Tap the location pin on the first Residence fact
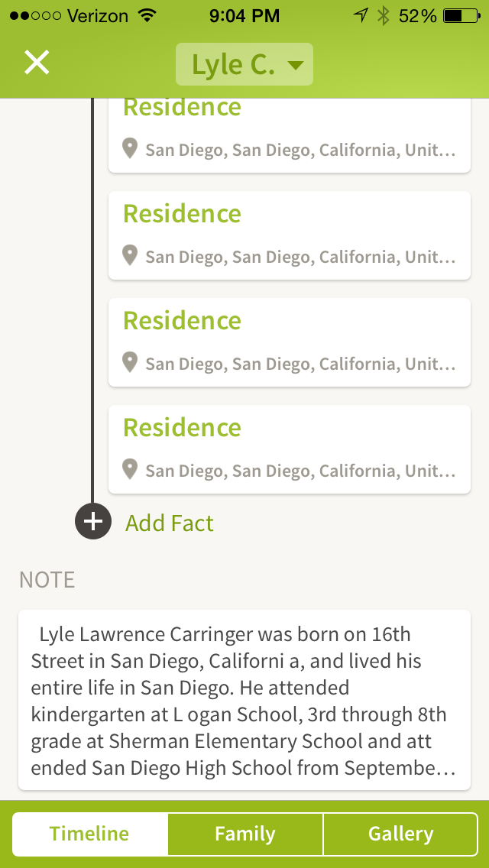489x868 pixels. coord(130,149)
